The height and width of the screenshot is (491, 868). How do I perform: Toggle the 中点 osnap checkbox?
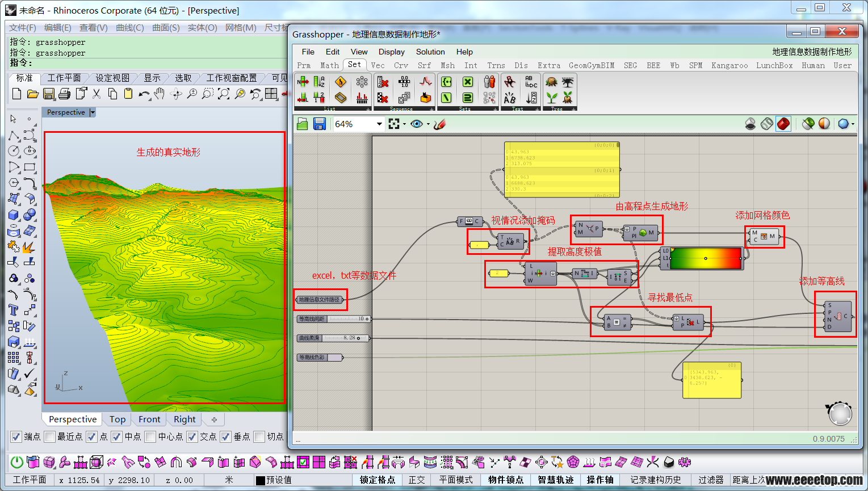click(x=116, y=437)
